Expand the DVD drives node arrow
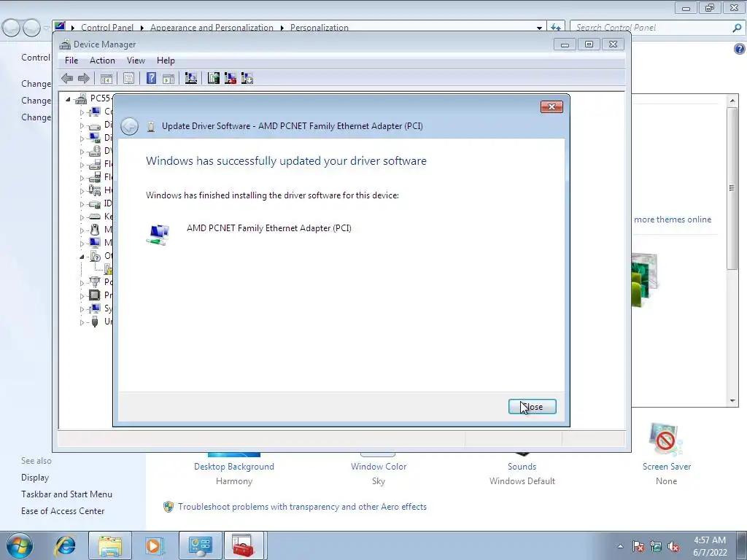Screen dimensions: 747x560 (x=82, y=152)
